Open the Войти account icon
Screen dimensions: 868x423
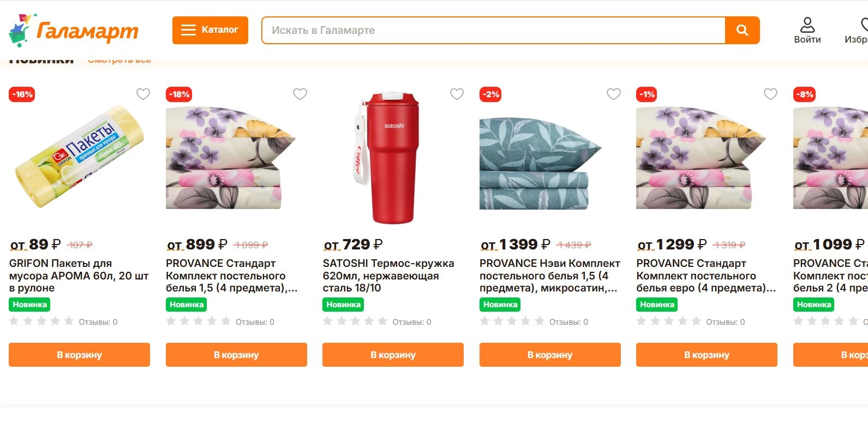click(x=807, y=23)
